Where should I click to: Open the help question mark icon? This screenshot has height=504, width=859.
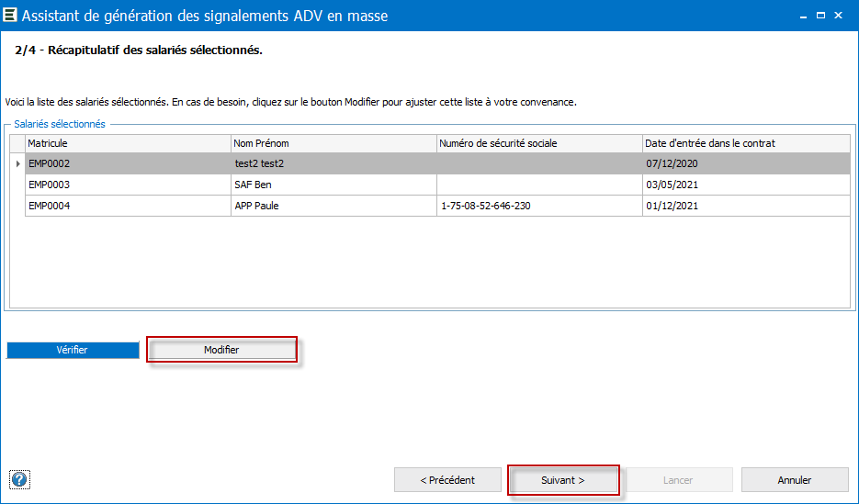click(19, 480)
